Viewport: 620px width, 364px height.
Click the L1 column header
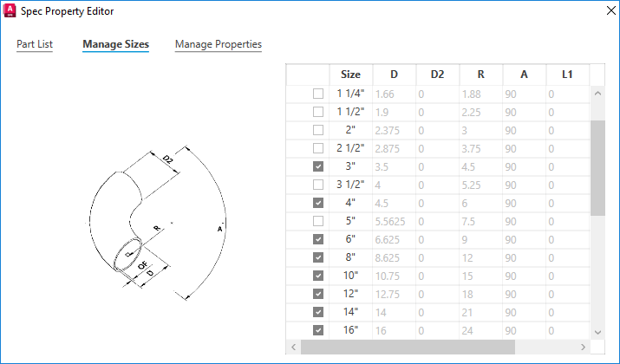click(567, 75)
